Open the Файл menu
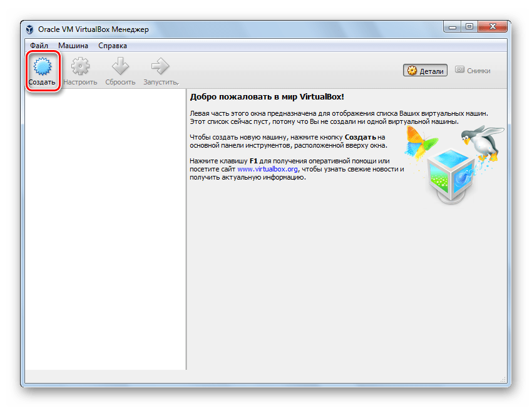Image resolution: width=532 pixels, height=408 pixels. click(x=39, y=46)
